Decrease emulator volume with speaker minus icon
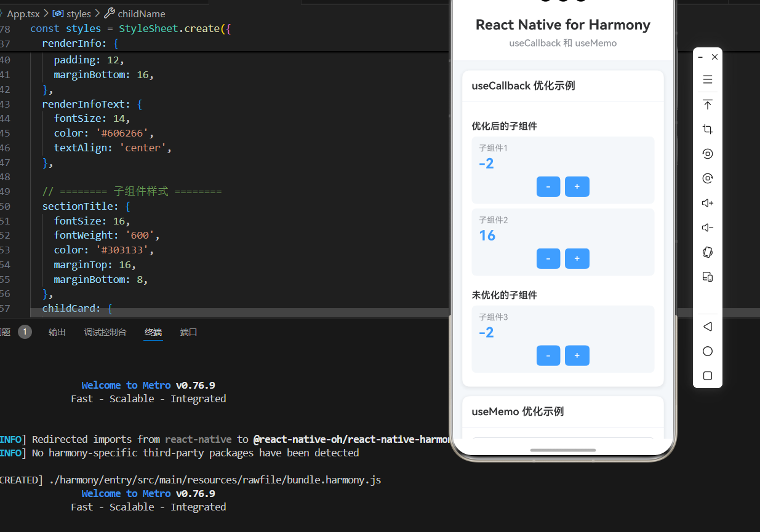 coord(708,228)
